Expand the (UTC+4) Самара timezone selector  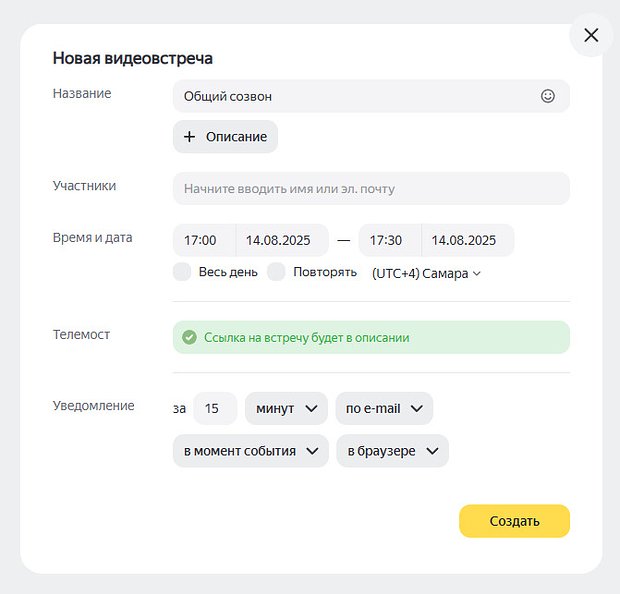426,274
